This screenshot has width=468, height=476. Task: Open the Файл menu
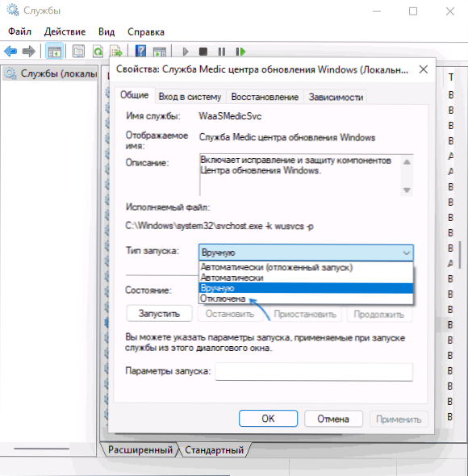19,31
